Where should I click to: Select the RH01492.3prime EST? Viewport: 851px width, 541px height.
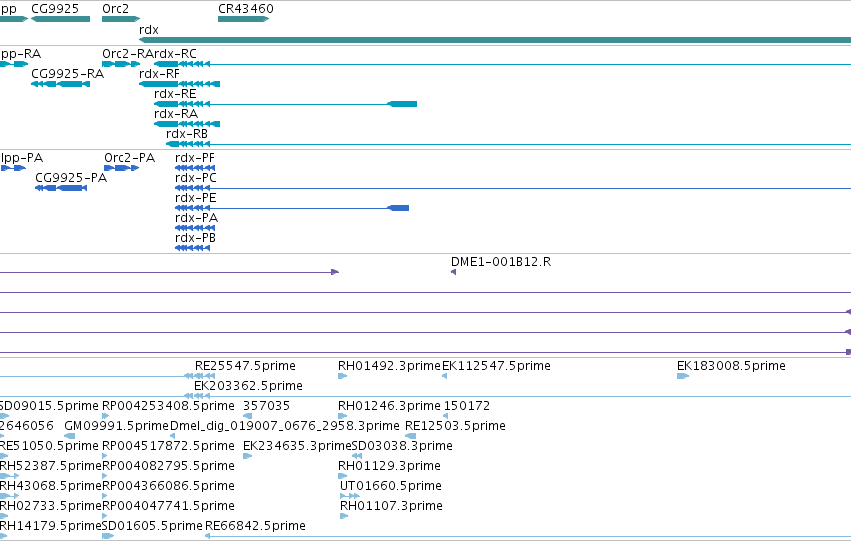pyautogui.click(x=342, y=376)
